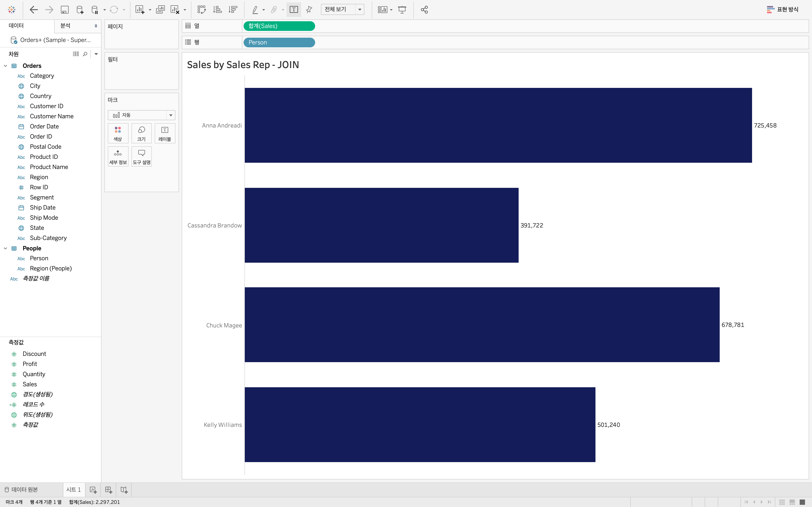Toggle mark labels in the toolbar

pos(294,10)
